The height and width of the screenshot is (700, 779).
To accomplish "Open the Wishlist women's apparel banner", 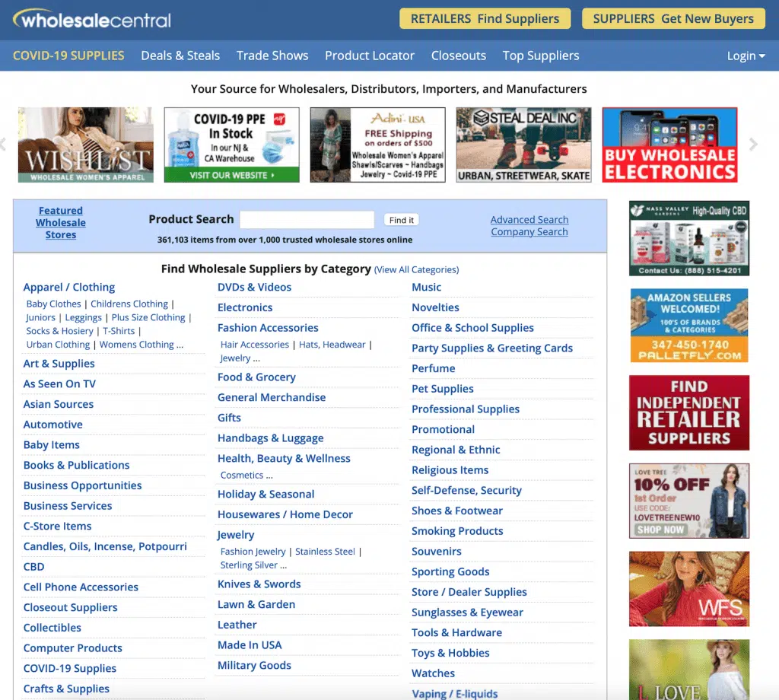I will click(x=85, y=145).
